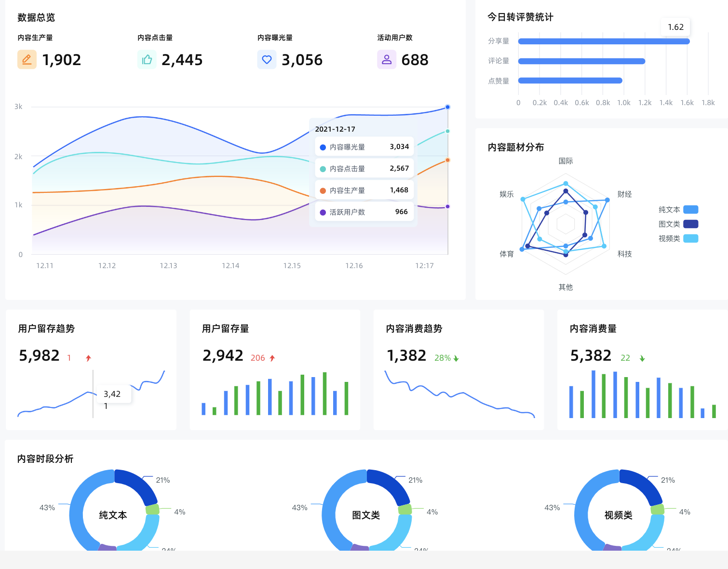
Task: Click the 今日转评赞统计 heading
Action: click(520, 17)
